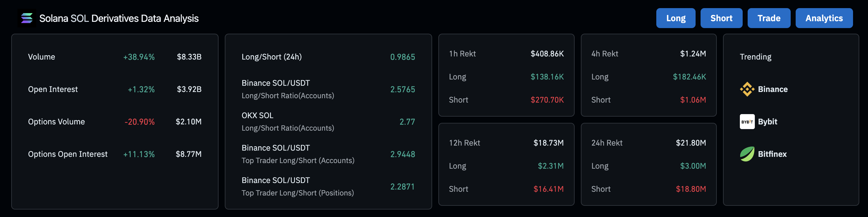868x217 pixels.
Task: Select the Volume $8.33B value
Action: pyautogui.click(x=189, y=57)
